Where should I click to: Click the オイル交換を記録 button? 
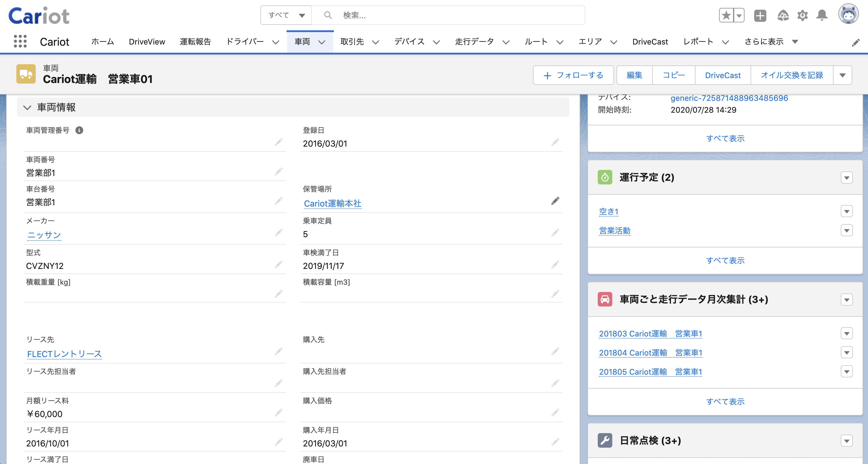pyautogui.click(x=792, y=75)
